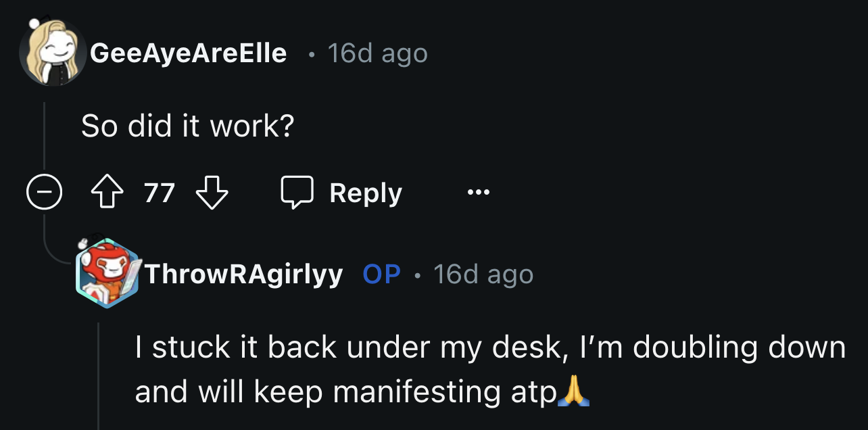Click the Reply button
868x430 pixels.
coord(365,192)
